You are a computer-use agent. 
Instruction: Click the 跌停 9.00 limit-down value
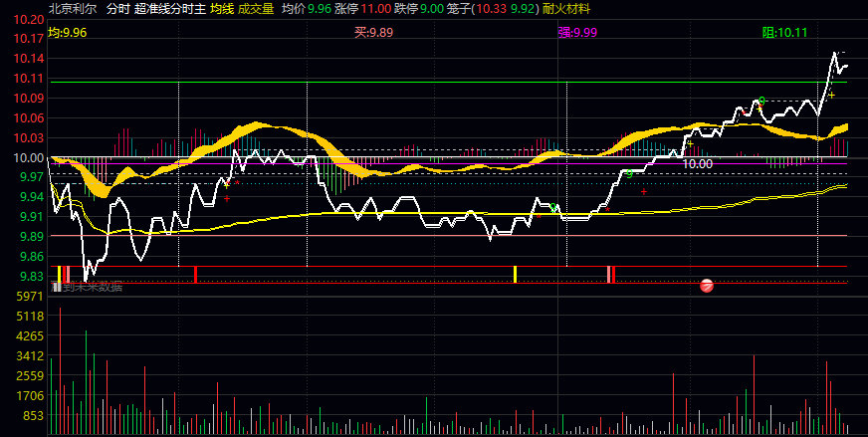(x=419, y=9)
